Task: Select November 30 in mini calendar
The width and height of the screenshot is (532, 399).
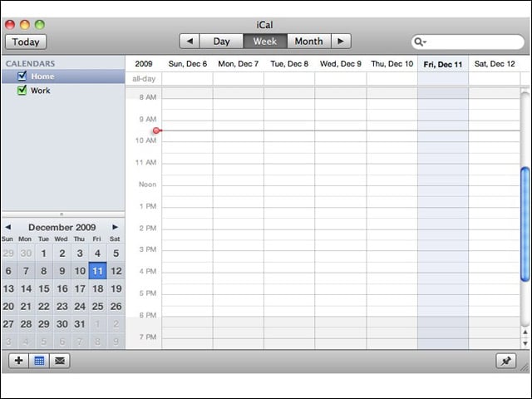Action: click(x=26, y=253)
